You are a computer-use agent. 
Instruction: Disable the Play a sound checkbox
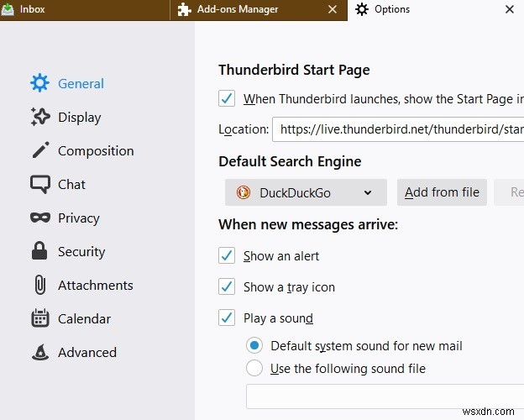tap(227, 318)
